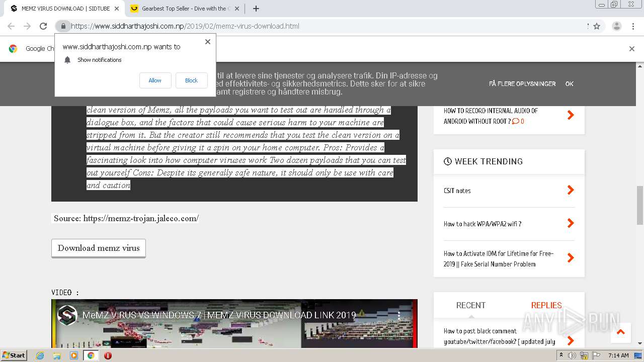Bookmark this page with the star icon
Screen dimensions: 644x362
[x=597, y=26]
